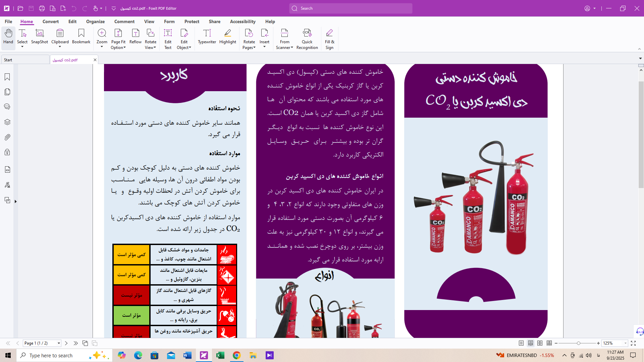Switch to single page view mode
644x362 pixels.
click(521, 343)
